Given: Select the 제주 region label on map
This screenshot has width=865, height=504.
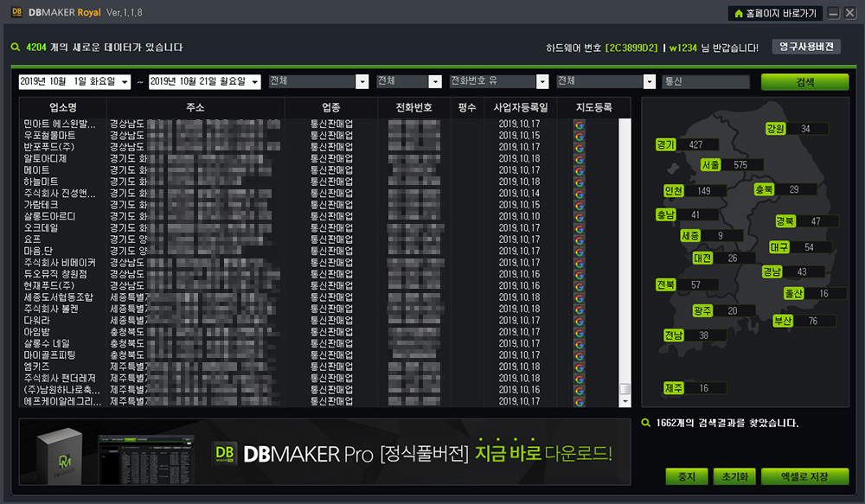Looking at the screenshot, I should pyautogui.click(x=673, y=388).
